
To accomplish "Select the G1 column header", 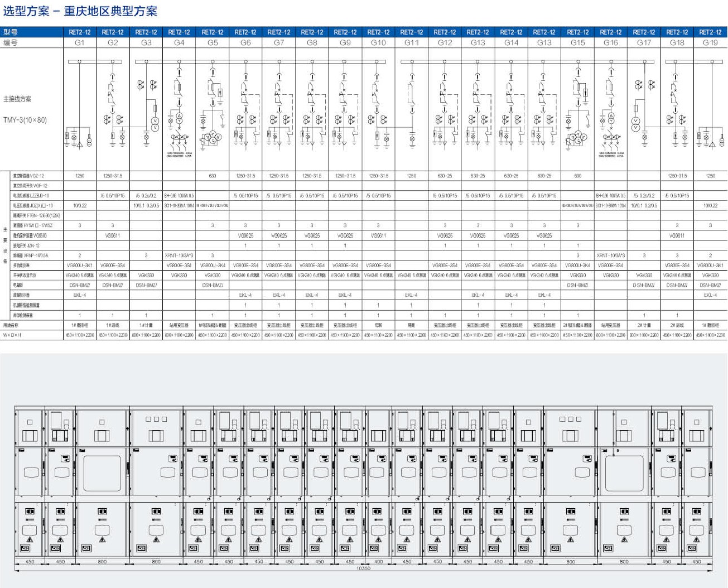I will point(80,42).
